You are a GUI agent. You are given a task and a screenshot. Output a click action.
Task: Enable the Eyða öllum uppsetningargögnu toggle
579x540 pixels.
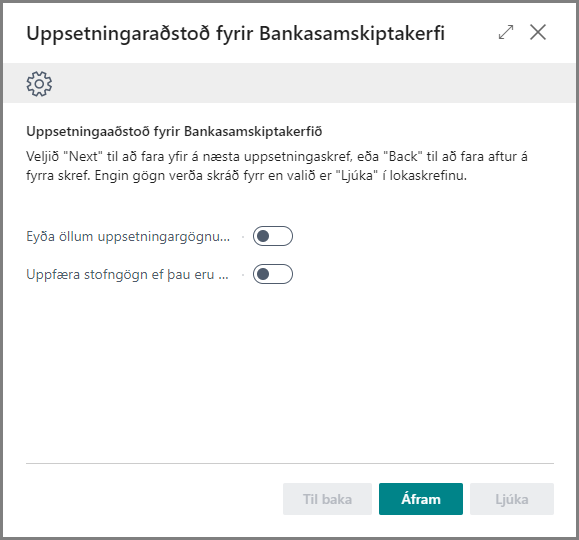coord(273,236)
